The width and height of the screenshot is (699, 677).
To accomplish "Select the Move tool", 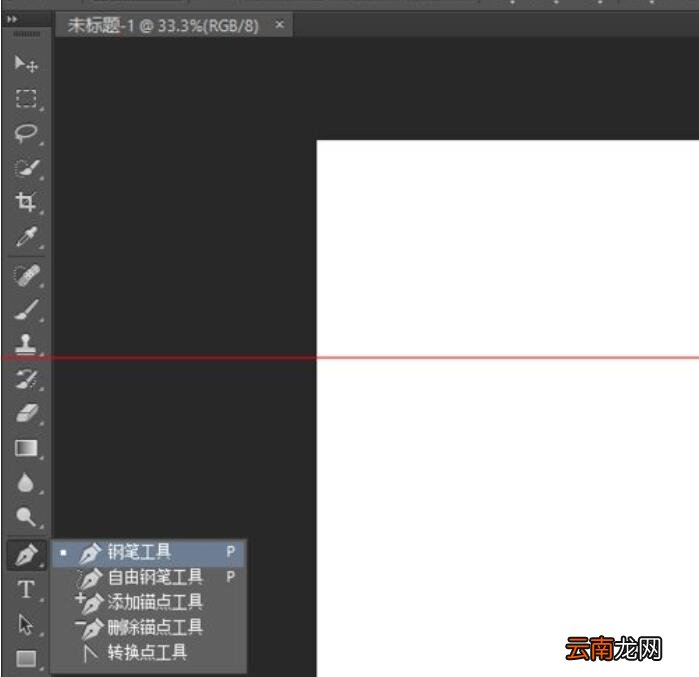I will click(26, 63).
